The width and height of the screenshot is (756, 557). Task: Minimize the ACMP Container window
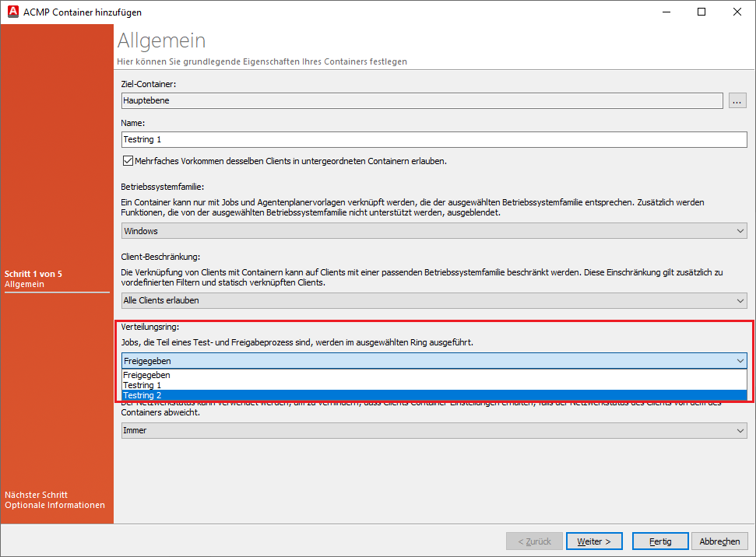coord(666,12)
